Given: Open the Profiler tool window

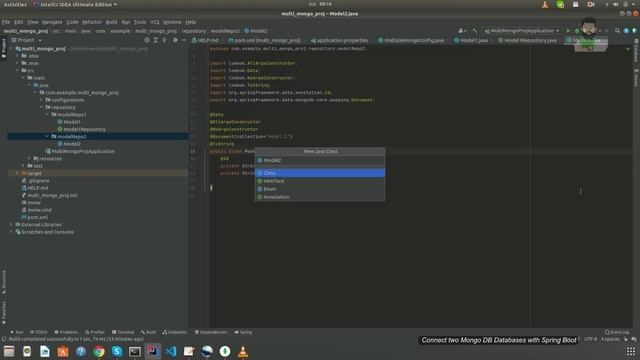Looking at the screenshot, I should pos(95,332).
